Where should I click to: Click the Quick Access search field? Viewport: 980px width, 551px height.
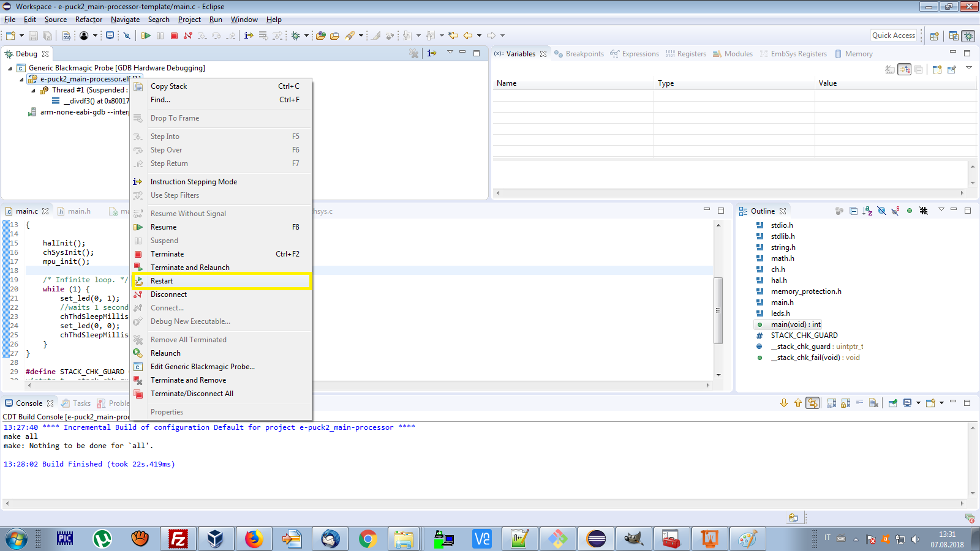click(893, 36)
